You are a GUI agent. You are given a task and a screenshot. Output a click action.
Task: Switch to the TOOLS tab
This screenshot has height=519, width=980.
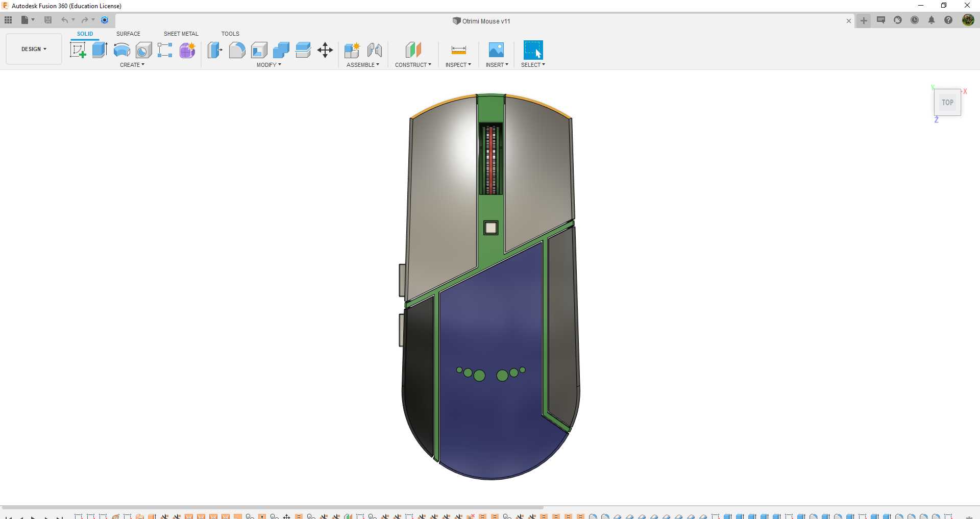coord(230,34)
